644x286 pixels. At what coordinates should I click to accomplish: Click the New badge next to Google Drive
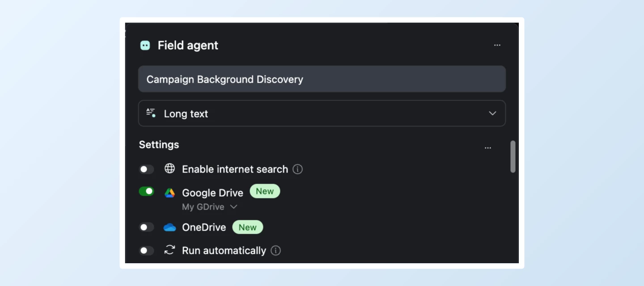pyautogui.click(x=265, y=191)
